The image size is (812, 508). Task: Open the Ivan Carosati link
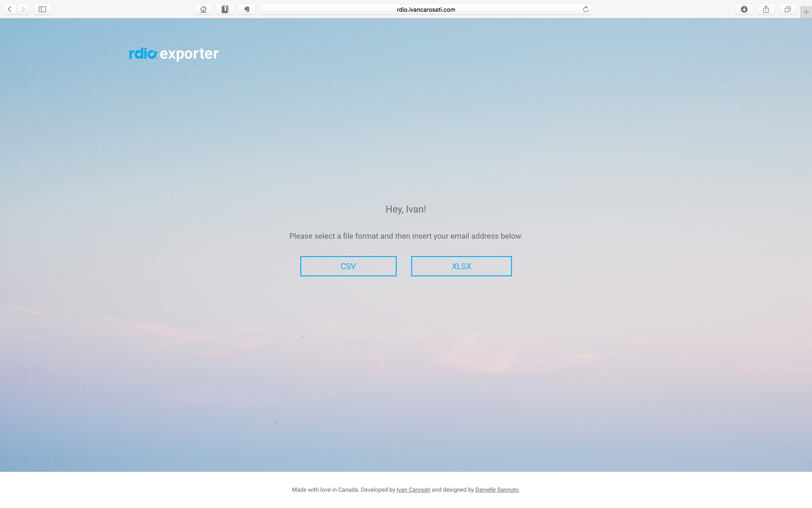coord(413,490)
